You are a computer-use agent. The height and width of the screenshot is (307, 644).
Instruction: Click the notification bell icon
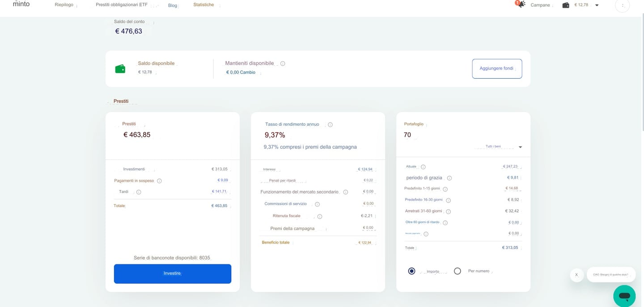click(521, 5)
